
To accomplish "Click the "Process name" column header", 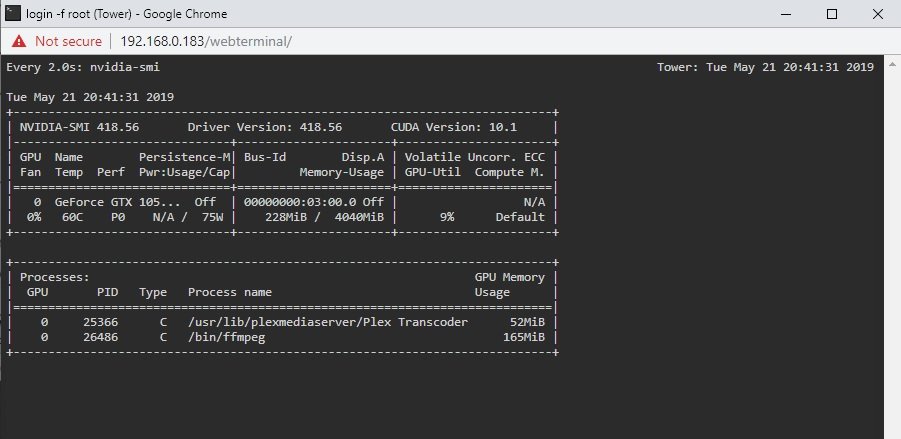I will [230, 292].
